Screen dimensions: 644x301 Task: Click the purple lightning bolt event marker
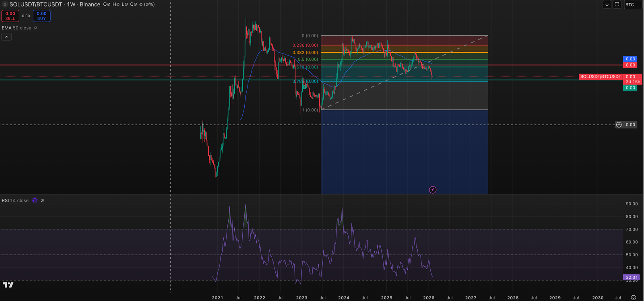[x=433, y=190]
